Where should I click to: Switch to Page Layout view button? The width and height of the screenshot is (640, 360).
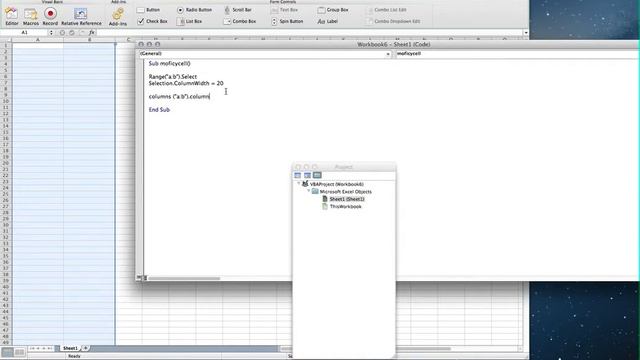(x=19, y=352)
